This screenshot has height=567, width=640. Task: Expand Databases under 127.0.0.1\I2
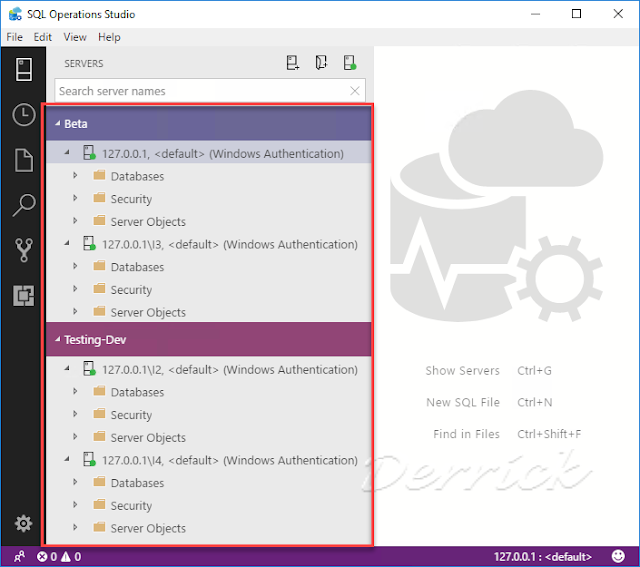tap(75, 391)
